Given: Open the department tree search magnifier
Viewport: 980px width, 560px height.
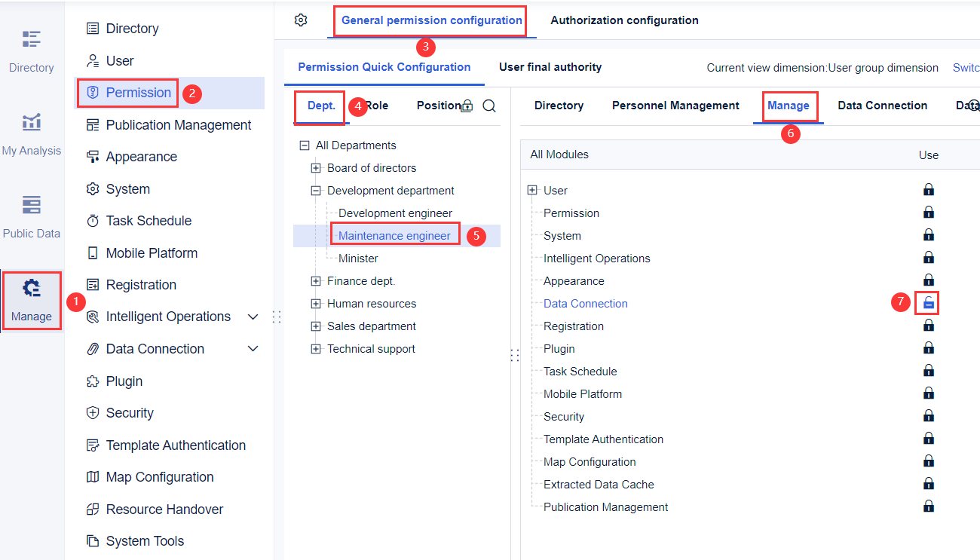Looking at the screenshot, I should point(489,106).
